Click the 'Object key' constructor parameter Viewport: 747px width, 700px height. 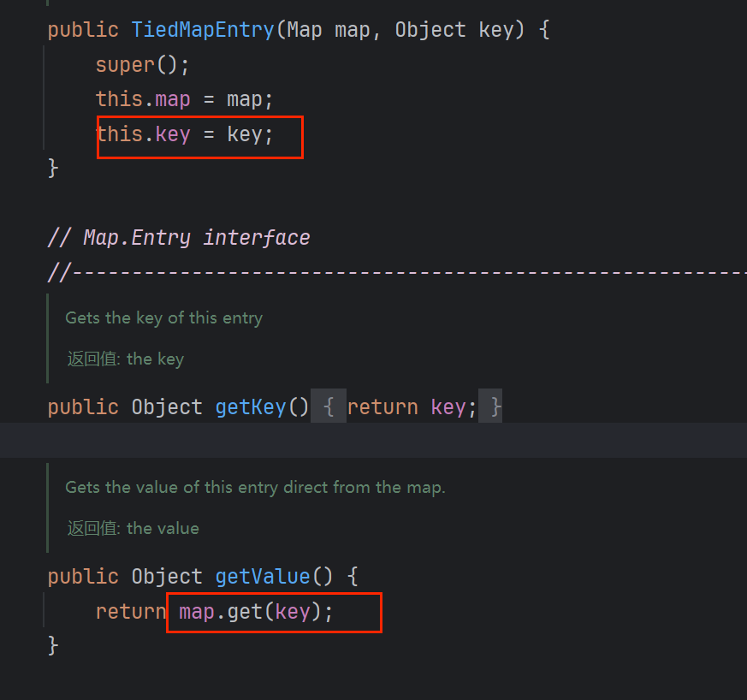tap(454, 30)
